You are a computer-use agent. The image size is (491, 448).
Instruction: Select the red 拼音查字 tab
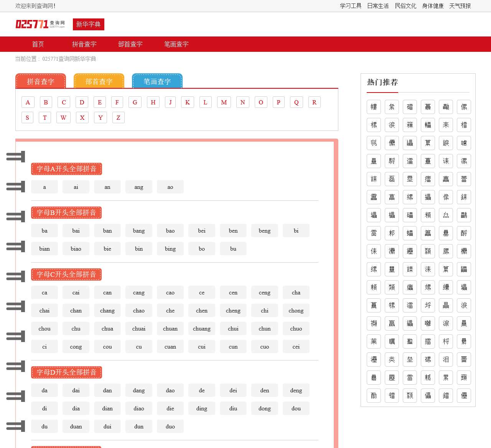point(40,81)
